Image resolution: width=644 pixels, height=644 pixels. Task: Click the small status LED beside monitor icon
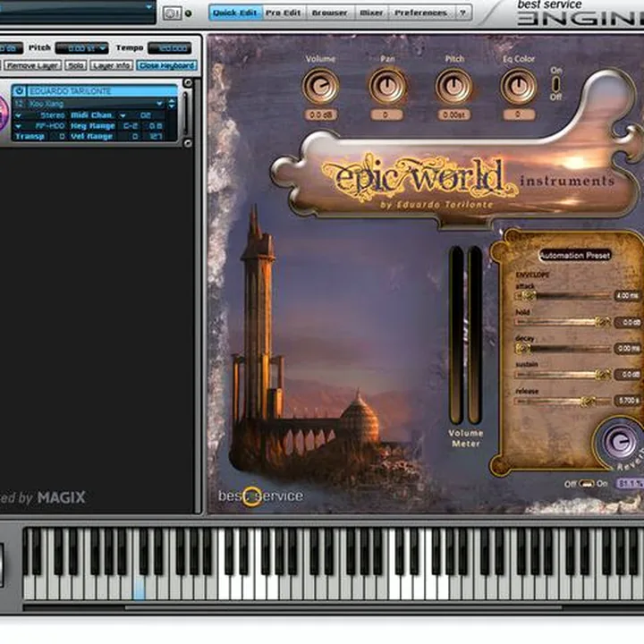tap(188, 13)
